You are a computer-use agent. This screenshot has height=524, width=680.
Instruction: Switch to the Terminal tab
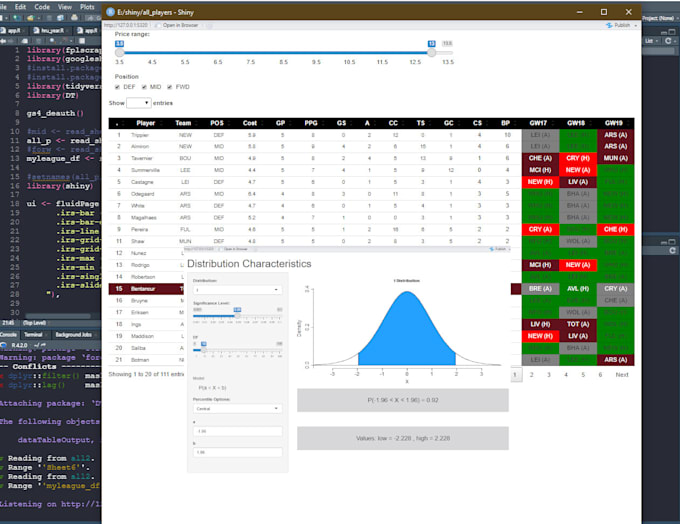[x=33, y=334]
